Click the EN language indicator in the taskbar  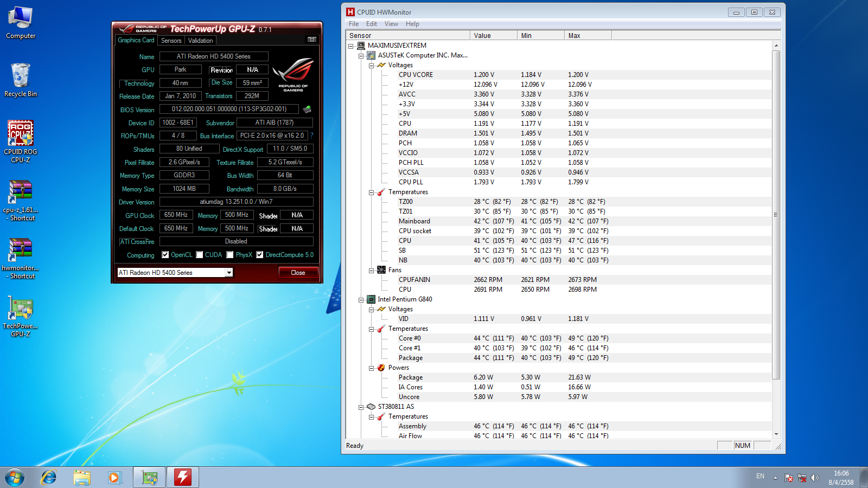(x=760, y=477)
